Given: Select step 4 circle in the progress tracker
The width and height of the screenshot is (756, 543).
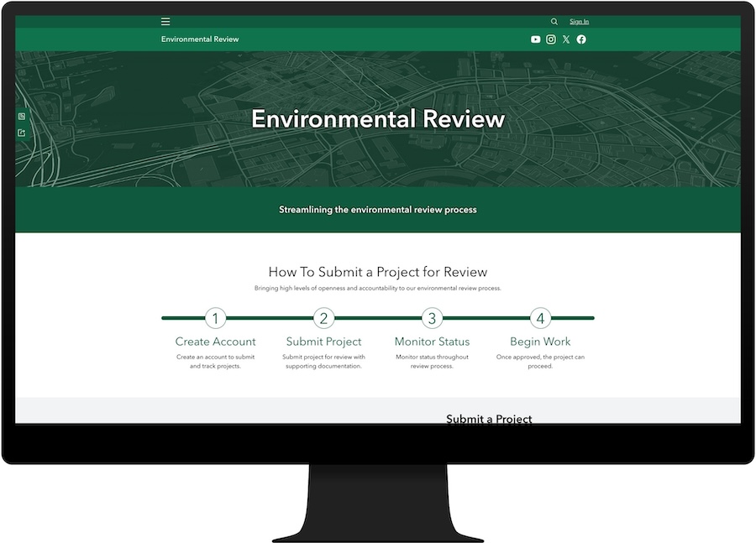Looking at the screenshot, I should [x=539, y=318].
